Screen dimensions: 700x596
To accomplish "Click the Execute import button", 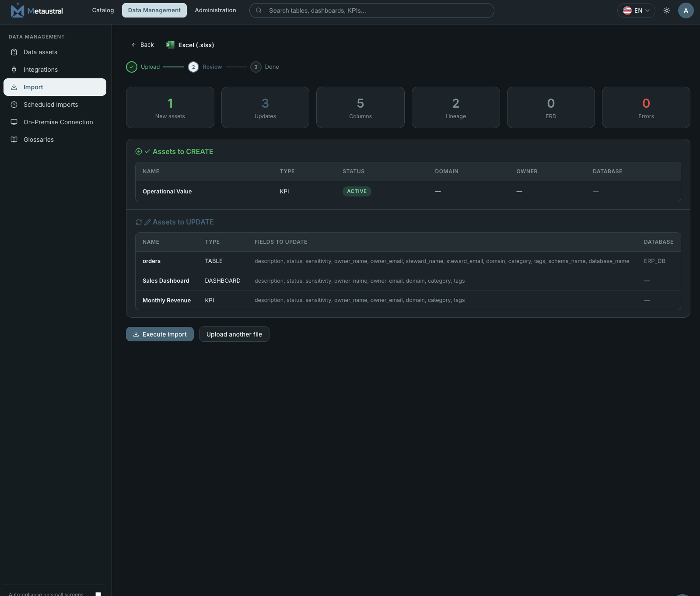I will [160, 334].
